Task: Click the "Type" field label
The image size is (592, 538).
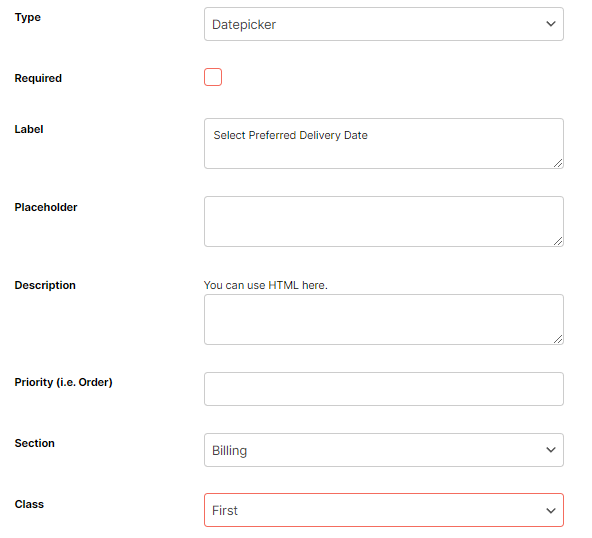Action: 28,17
